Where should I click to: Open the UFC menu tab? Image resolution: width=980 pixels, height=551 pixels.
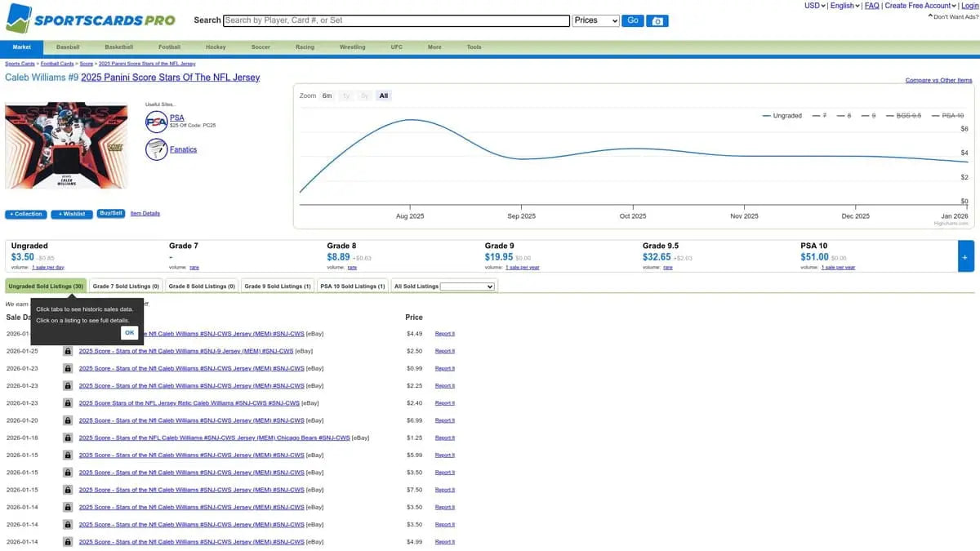pyautogui.click(x=397, y=47)
